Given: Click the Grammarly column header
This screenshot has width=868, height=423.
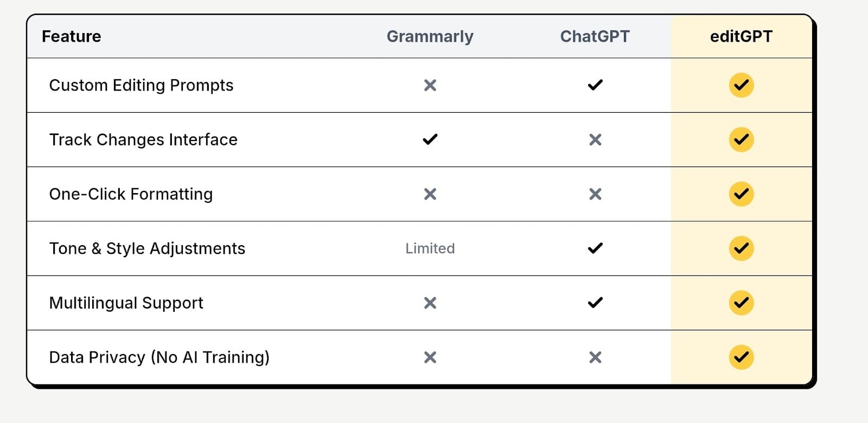Looking at the screenshot, I should 430,36.
